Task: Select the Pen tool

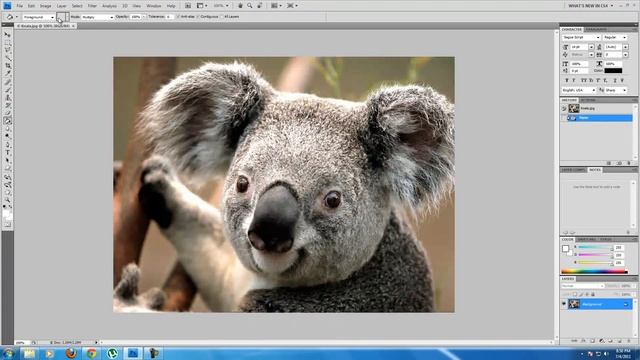Action: [x=7, y=144]
